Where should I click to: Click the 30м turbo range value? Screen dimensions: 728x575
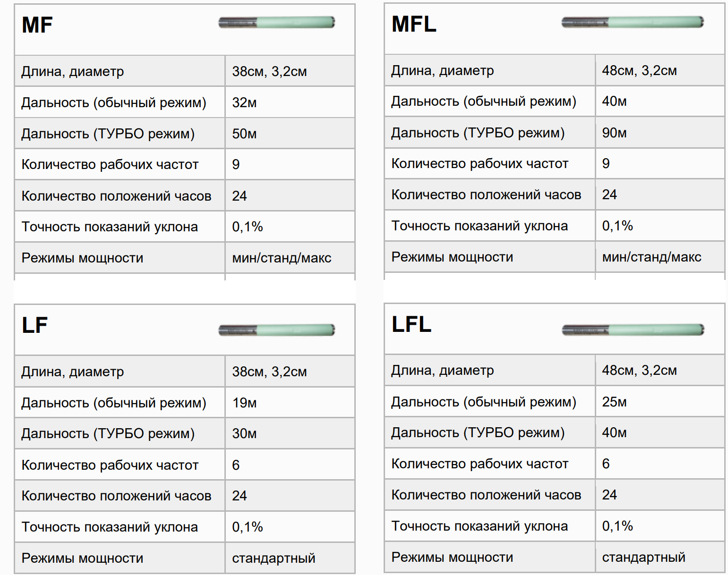(244, 433)
